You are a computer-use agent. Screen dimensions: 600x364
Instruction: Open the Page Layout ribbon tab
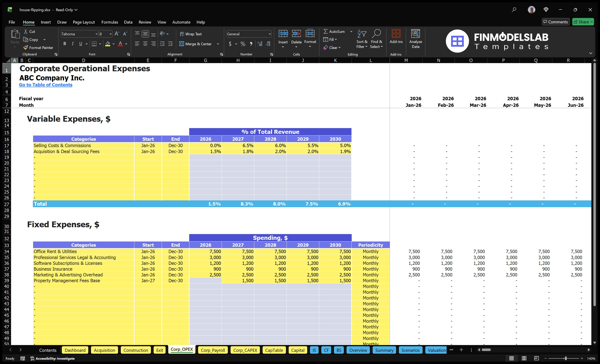tap(84, 22)
